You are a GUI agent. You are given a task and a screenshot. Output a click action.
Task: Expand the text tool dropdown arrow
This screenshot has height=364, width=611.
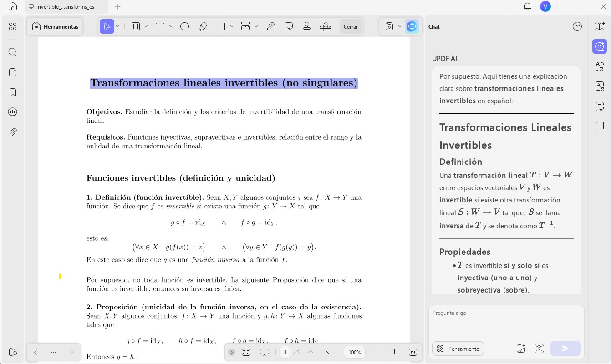click(171, 26)
